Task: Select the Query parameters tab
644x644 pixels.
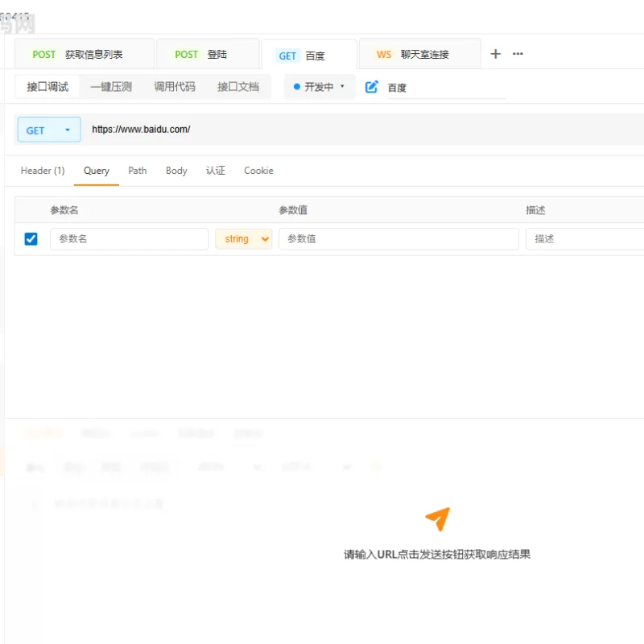Action: pos(97,171)
